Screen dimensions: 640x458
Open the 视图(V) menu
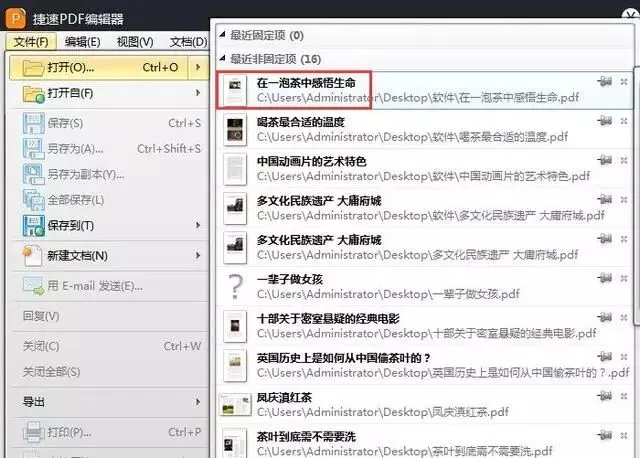[x=135, y=42]
